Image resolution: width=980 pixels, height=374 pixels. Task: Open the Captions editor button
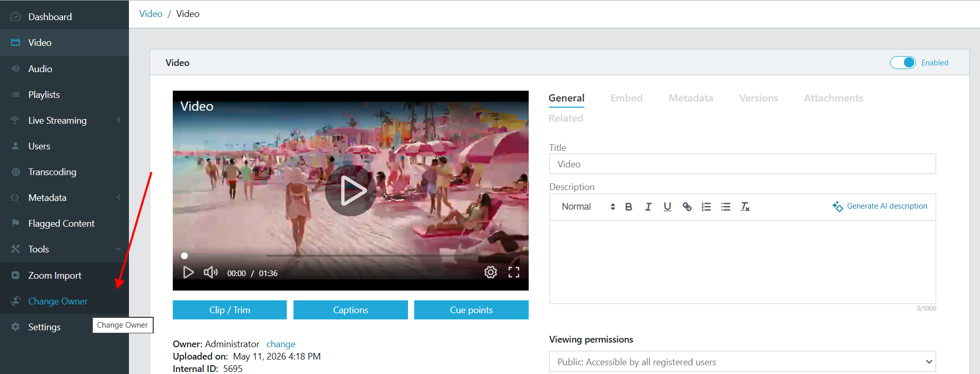(351, 310)
